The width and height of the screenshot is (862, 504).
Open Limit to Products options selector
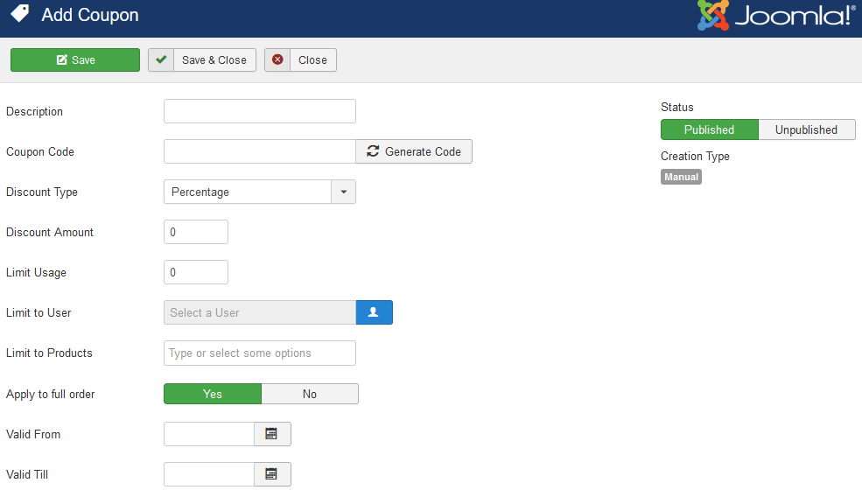260,353
